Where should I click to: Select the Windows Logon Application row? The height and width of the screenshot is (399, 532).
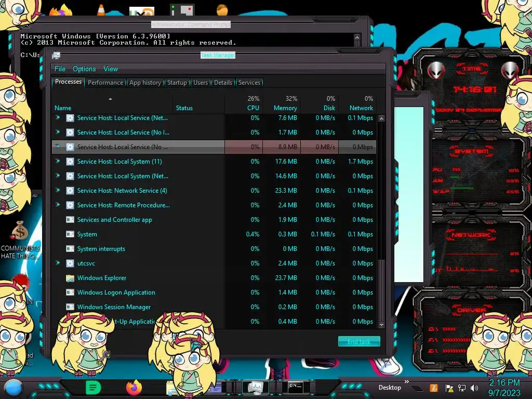tap(214, 292)
